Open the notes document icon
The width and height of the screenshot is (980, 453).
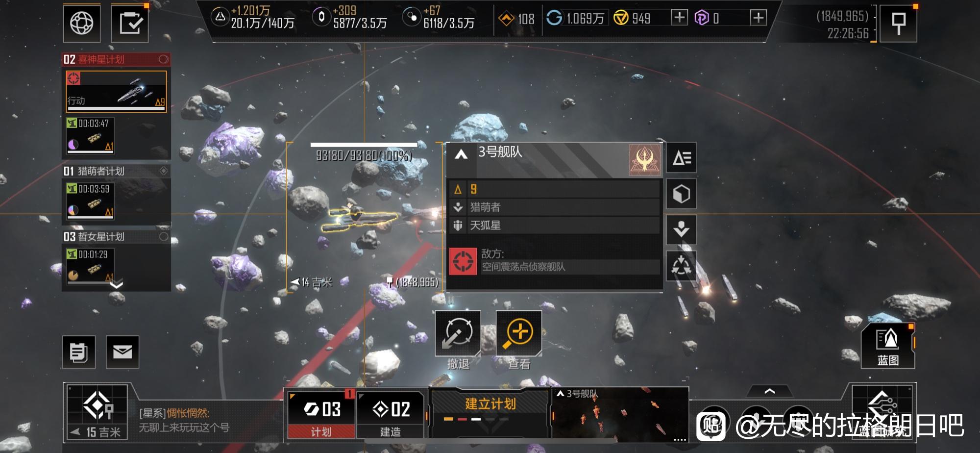pyautogui.click(x=79, y=352)
